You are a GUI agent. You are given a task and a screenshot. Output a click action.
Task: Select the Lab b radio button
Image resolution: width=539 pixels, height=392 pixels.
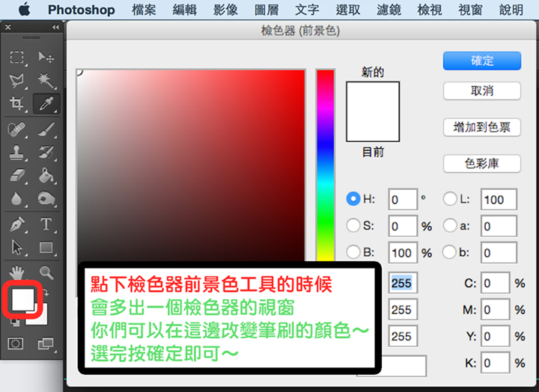[x=449, y=252]
